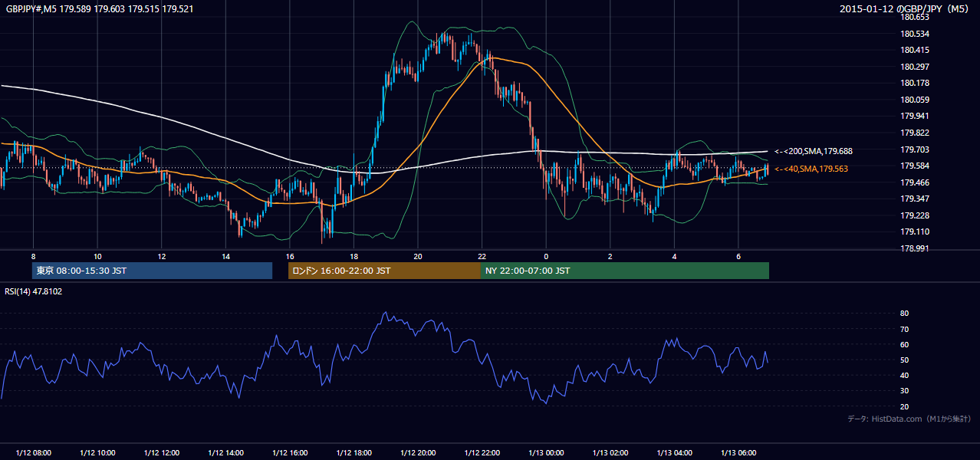This screenshot has width=980, height=460.
Task: Click the NY 22:00-07:00 JST session bar
Action: pyautogui.click(x=625, y=271)
